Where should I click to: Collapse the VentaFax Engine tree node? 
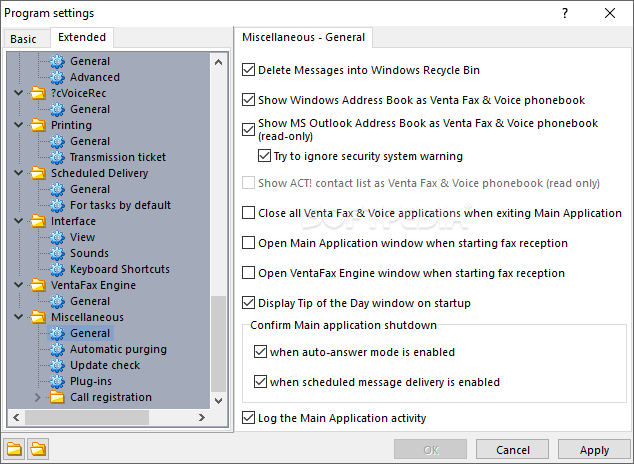(18, 285)
